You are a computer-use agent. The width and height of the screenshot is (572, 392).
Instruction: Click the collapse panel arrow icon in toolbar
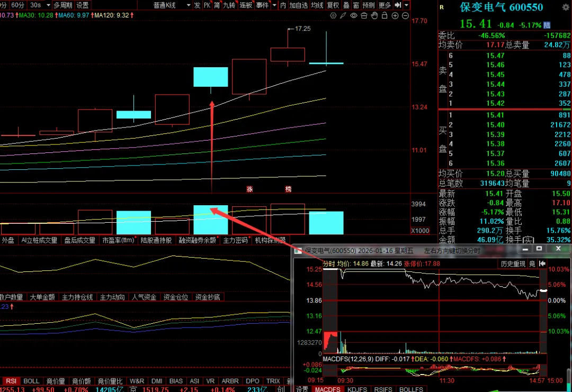(x=398, y=5)
